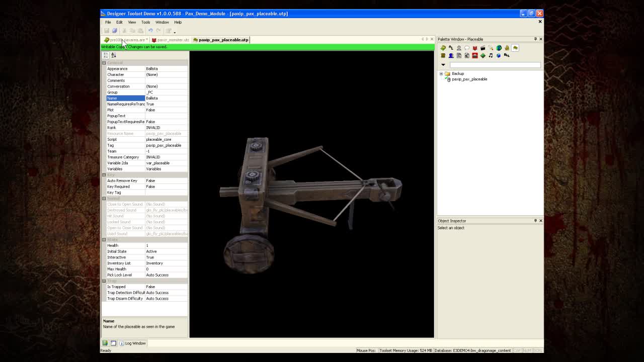Open the palette filter dropdown arrow

point(443,64)
